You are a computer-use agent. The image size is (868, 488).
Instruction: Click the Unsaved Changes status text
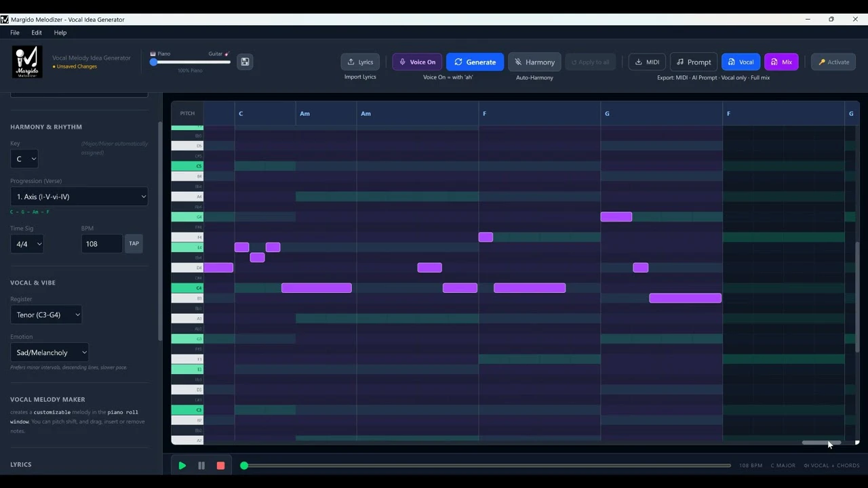pos(75,66)
